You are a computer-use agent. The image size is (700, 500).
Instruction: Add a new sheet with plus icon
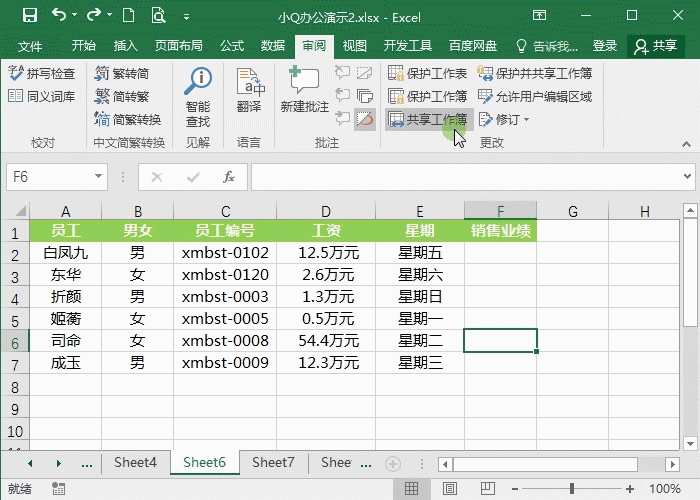tap(393, 463)
